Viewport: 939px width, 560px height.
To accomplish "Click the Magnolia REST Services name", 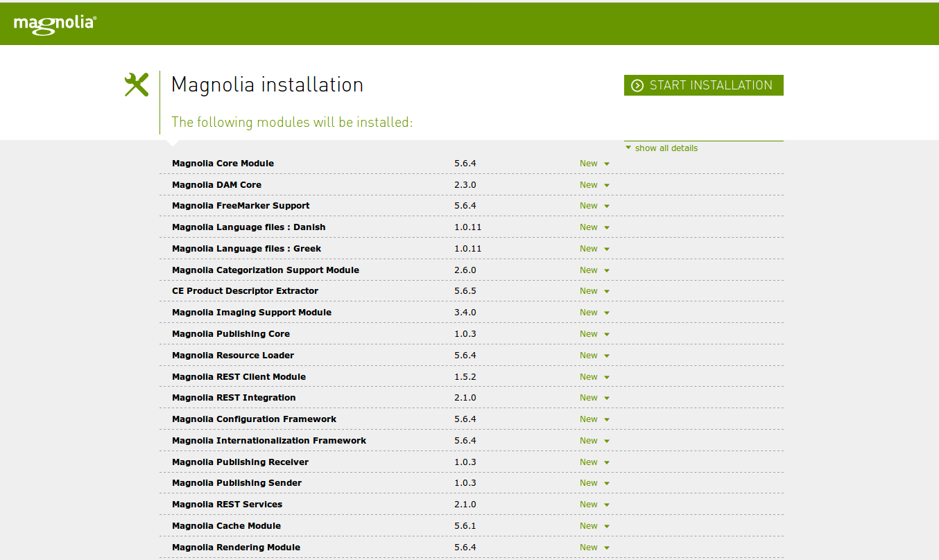I will tap(227, 505).
